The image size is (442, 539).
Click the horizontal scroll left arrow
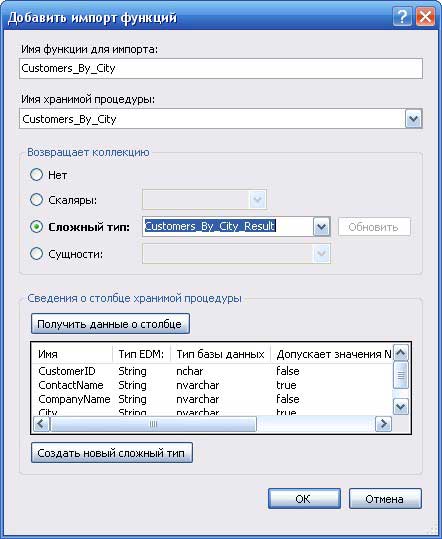click(41, 424)
